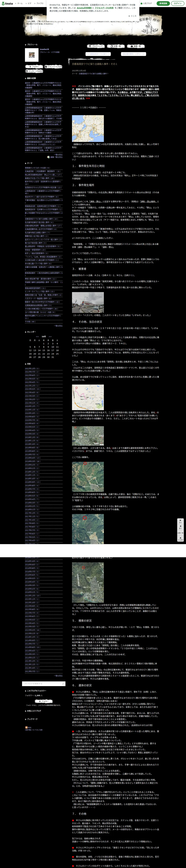The image size is (186, 868).
Task: Click the アメンバーになる button
Action: point(53,67)
